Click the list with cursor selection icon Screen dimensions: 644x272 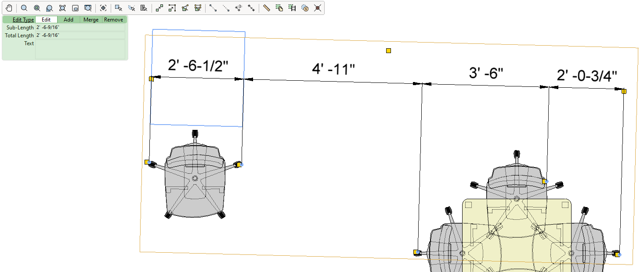click(144, 8)
